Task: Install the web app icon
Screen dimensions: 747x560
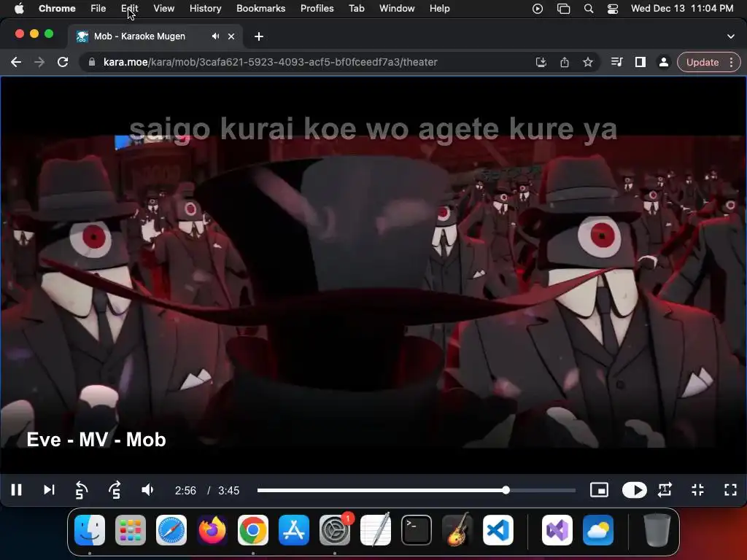Action: [x=541, y=62]
